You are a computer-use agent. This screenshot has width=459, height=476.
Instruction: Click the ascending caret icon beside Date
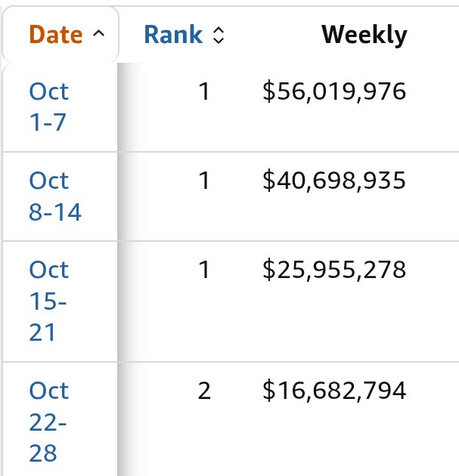click(x=98, y=33)
